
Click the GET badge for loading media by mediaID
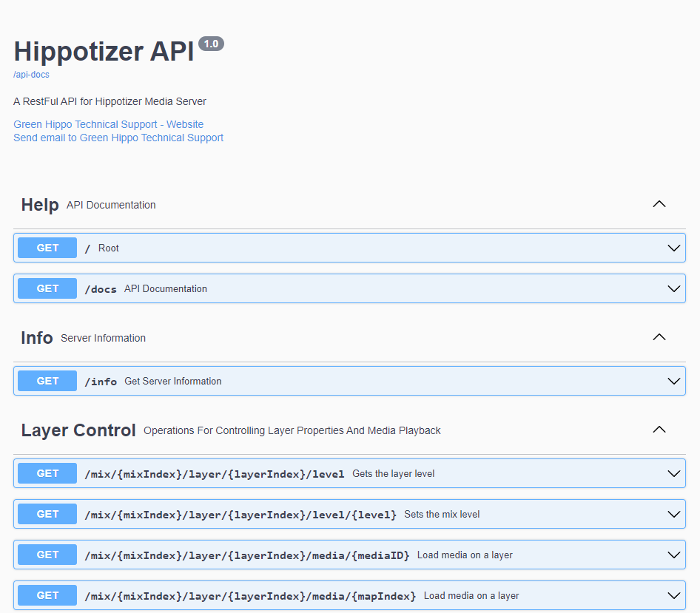[47, 555]
